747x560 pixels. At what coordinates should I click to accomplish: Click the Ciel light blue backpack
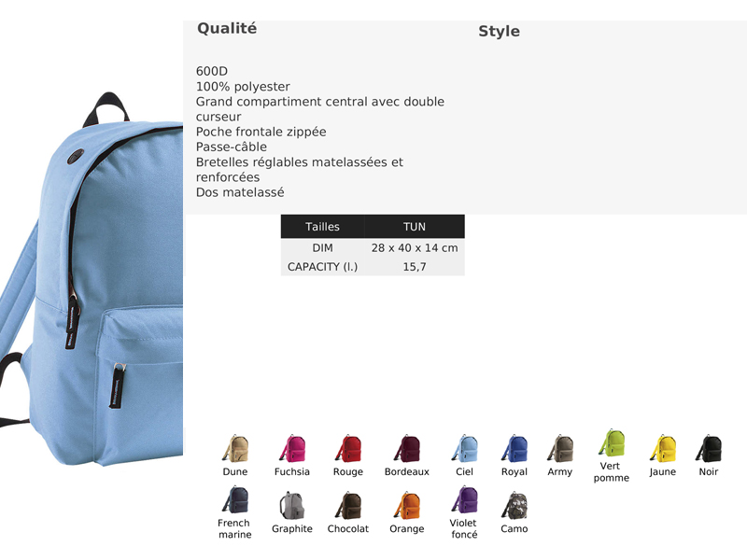[x=464, y=448]
